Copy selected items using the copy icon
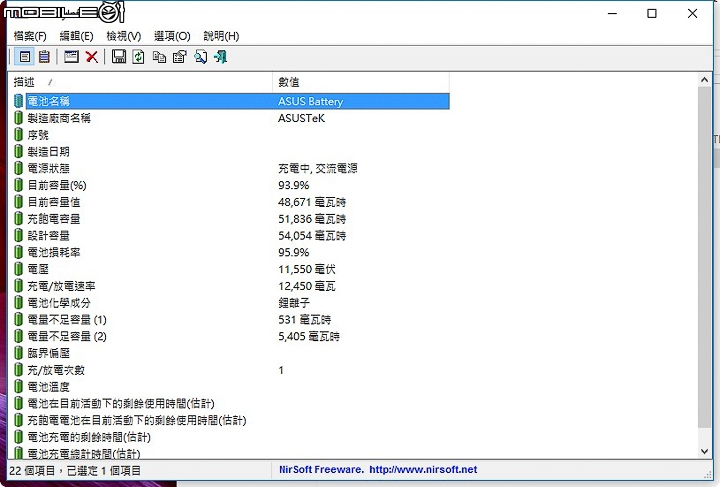 159,57
